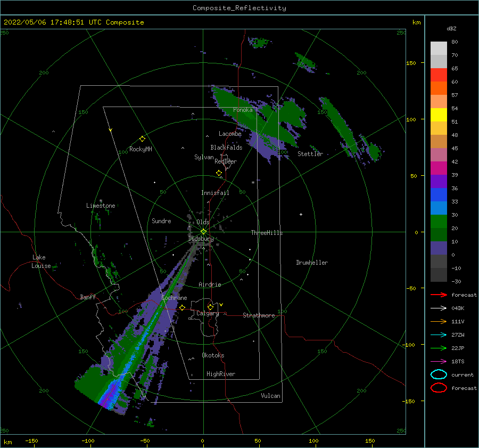Click the RedDeer city label
Image resolution: width=479 pixels, height=448 pixels.
(x=226, y=161)
